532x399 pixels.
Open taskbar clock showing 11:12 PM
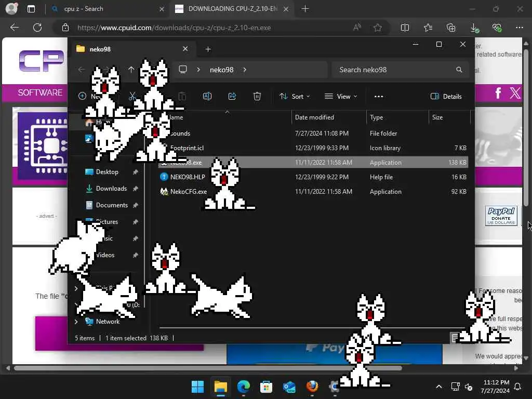495,387
